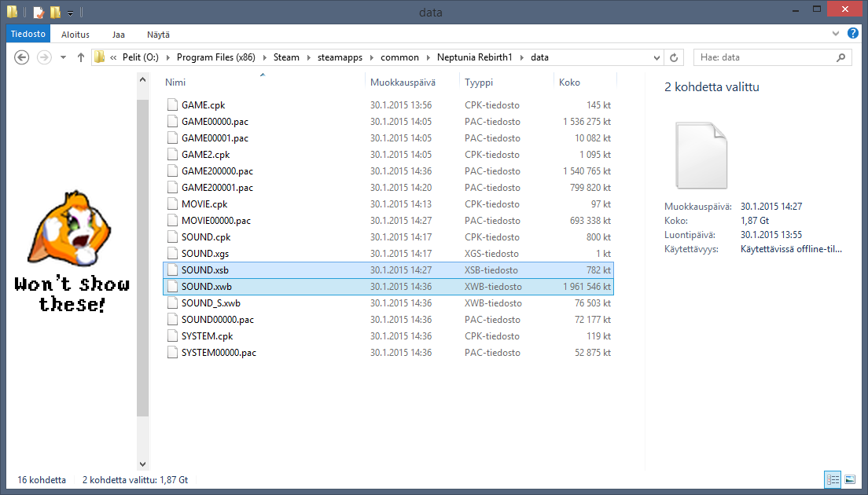Image resolution: width=868 pixels, height=495 pixels.
Task: Click the 'common' breadcrumb
Action: click(399, 57)
